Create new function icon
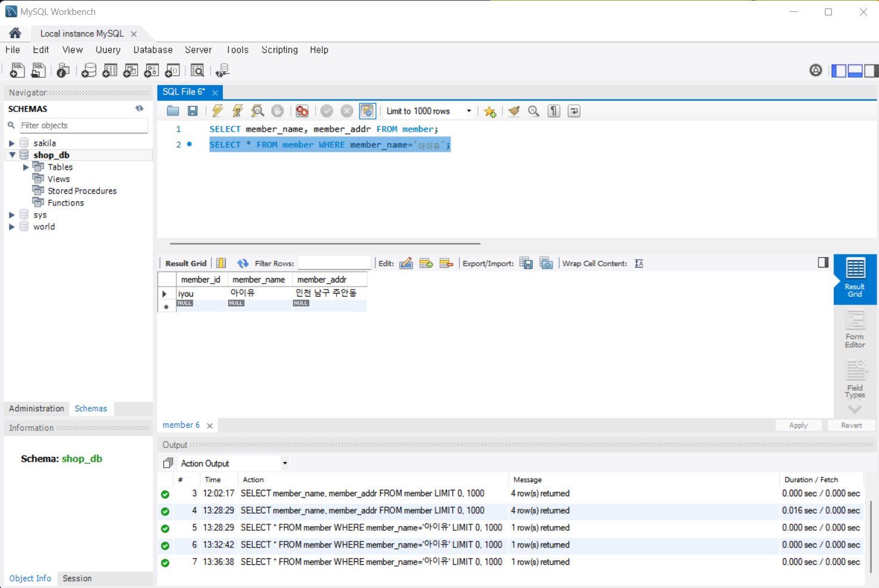The height and width of the screenshot is (588, 879). [x=172, y=70]
